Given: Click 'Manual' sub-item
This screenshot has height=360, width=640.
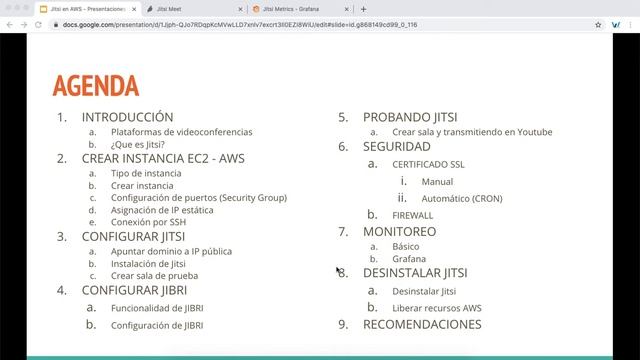Looking at the screenshot, I should [437, 182].
